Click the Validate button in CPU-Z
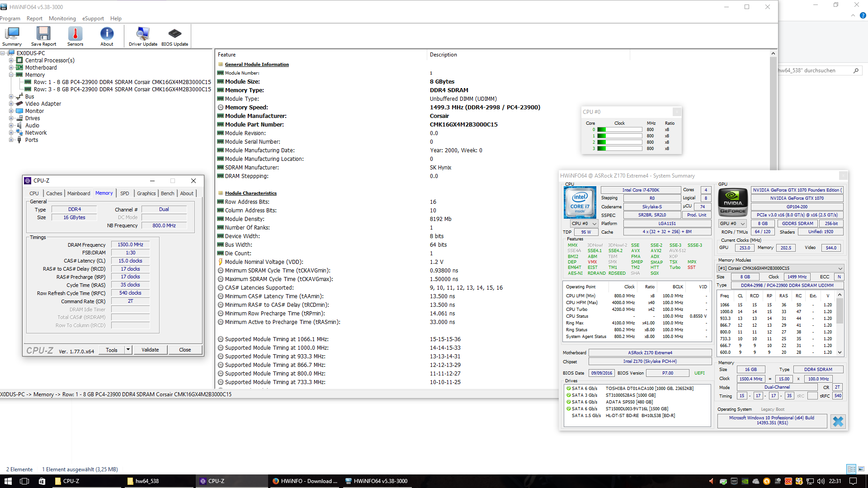 coord(150,350)
